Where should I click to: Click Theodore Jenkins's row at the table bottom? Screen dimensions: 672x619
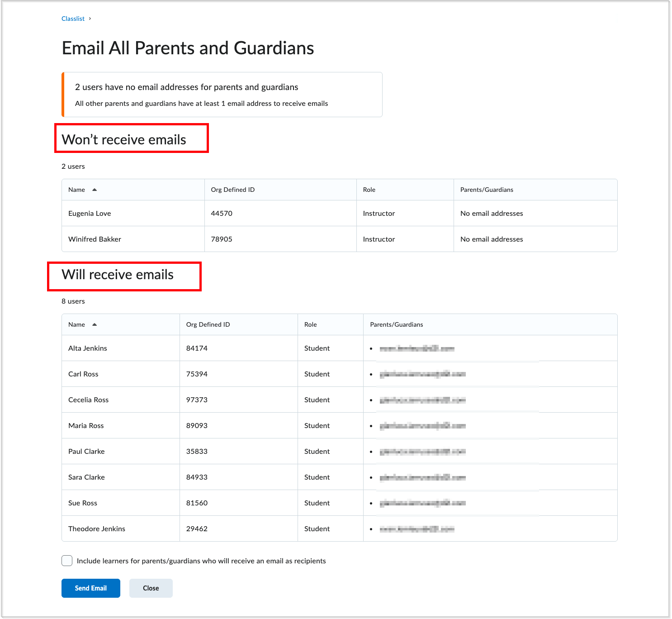click(97, 529)
